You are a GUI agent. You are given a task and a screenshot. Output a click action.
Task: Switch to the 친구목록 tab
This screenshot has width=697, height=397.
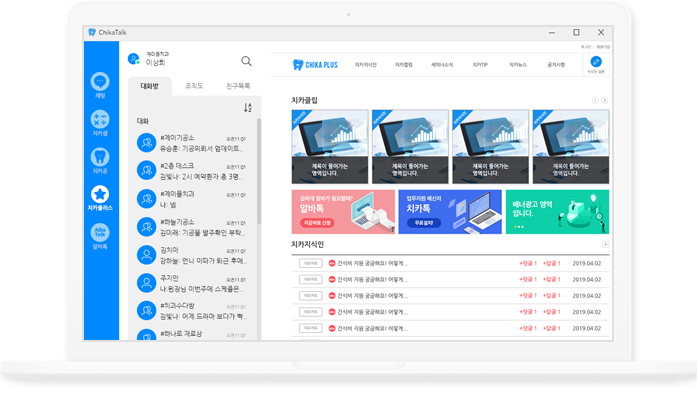[238, 86]
